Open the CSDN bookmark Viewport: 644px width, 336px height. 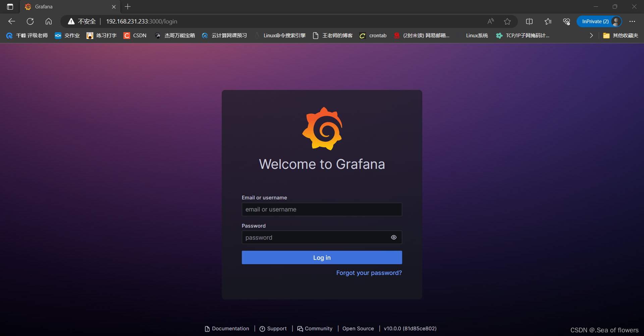point(135,36)
